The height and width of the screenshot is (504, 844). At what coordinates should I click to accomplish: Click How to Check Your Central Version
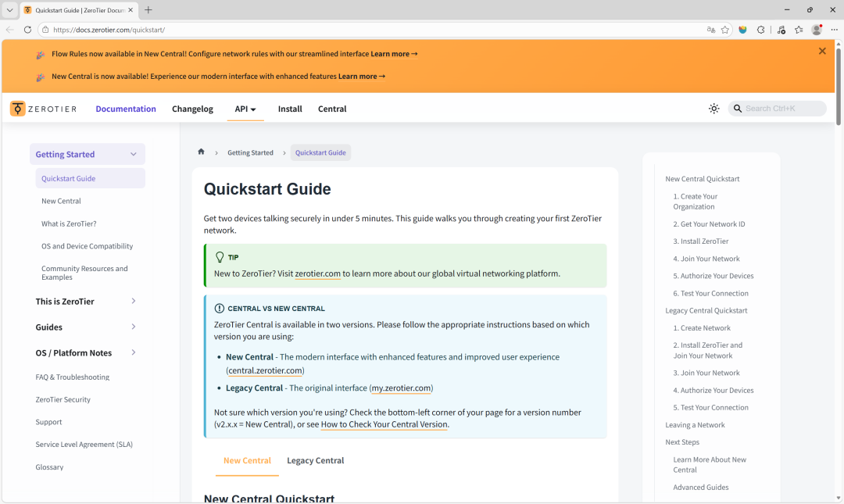tap(384, 424)
